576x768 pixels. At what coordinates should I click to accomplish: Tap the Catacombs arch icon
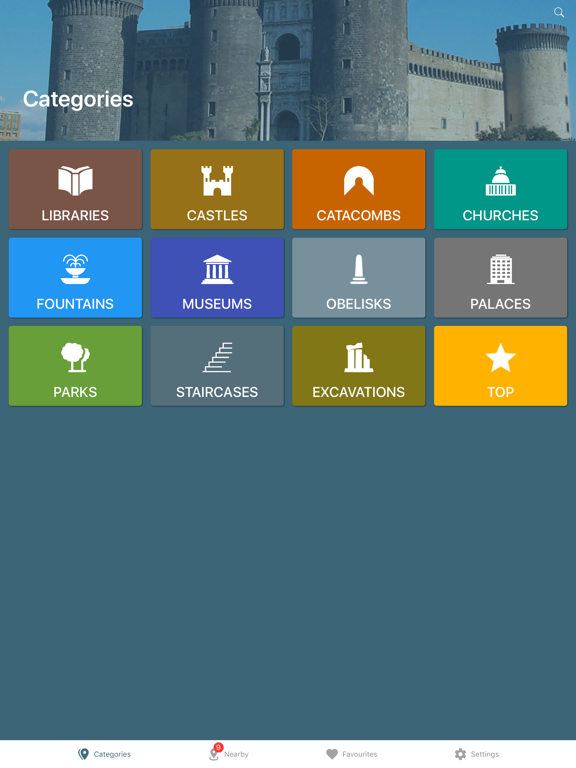(x=359, y=181)
